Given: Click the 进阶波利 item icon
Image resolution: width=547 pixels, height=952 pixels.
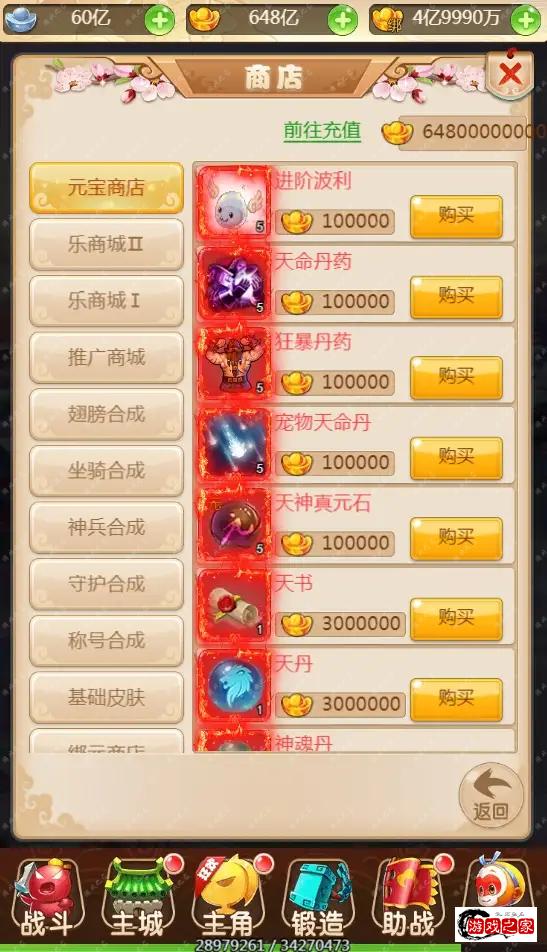Looking at the screenshot, I should pyautogui.click(x=234, y=201).
